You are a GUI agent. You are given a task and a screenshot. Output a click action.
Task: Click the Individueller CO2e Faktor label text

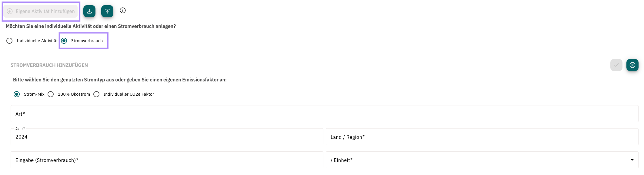pos(128,94)
